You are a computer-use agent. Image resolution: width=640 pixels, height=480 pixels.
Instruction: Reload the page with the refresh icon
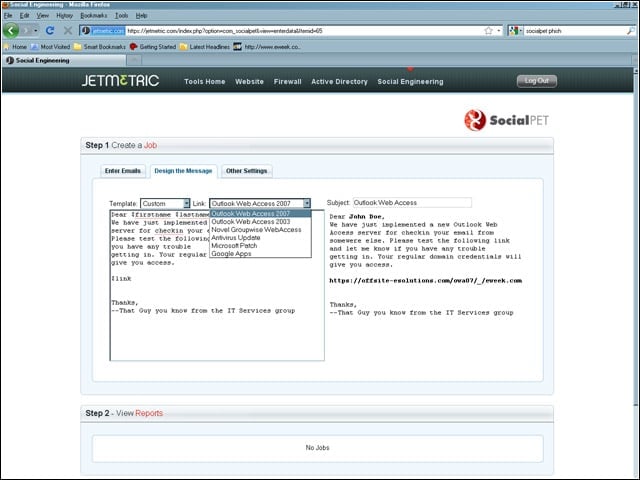[50, 31]
